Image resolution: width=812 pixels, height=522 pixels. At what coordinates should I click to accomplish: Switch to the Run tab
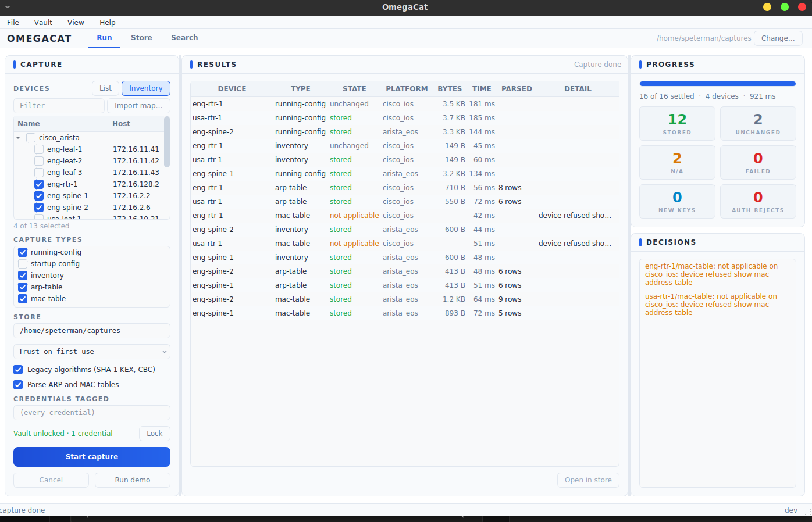click(104, 38)
